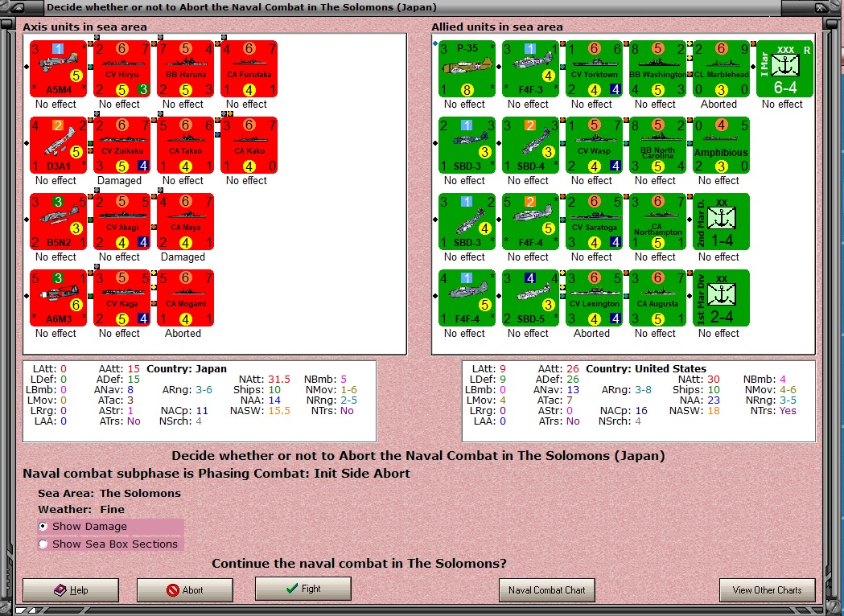
Task: Click the BB Washington battleship counter
Action: [x=658, y=69]
